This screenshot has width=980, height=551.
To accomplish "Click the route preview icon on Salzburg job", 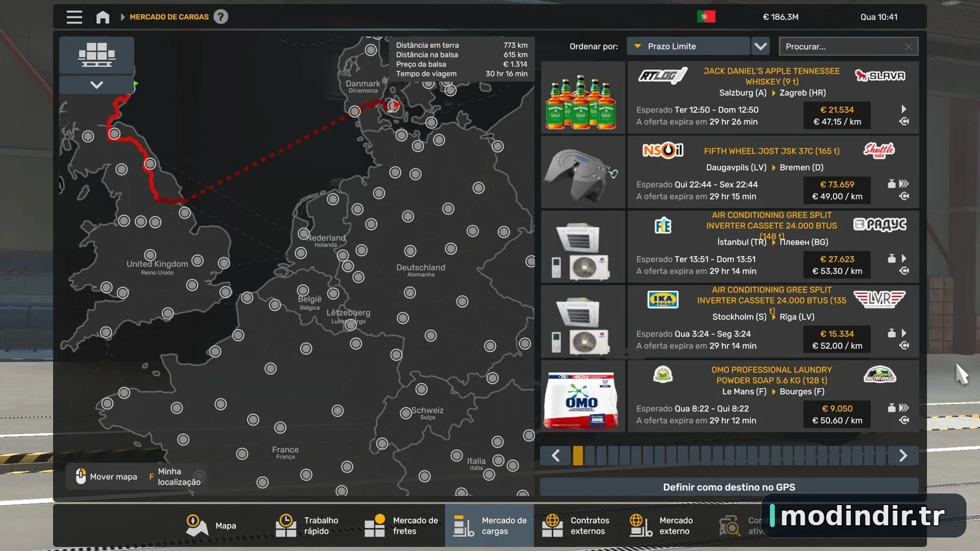I will coord(904,121).
